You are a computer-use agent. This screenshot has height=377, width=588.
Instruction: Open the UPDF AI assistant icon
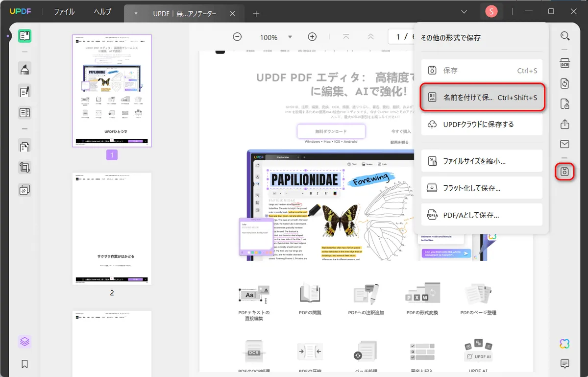(565, 344)
